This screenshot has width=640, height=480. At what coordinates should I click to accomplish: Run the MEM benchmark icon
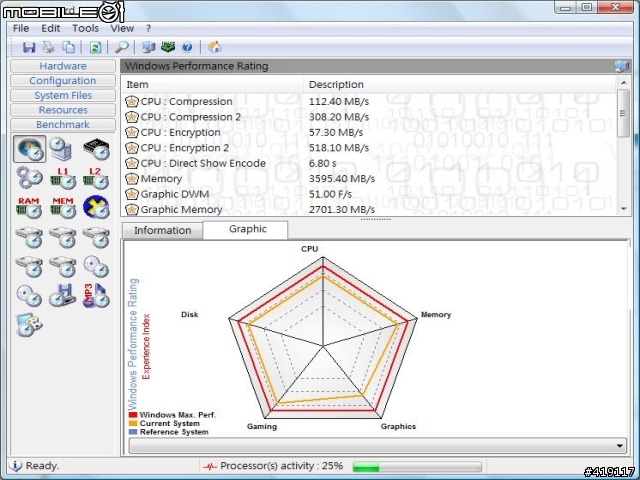coord(63,207)
